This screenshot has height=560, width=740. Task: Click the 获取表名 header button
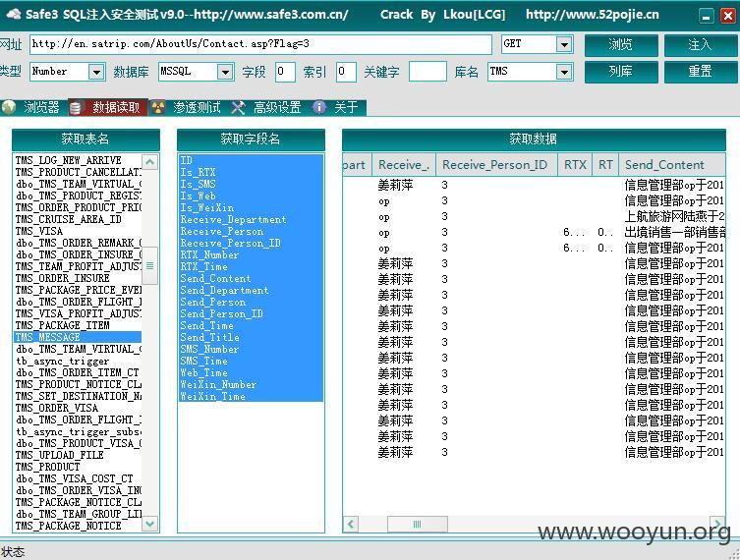coord(85,140)
